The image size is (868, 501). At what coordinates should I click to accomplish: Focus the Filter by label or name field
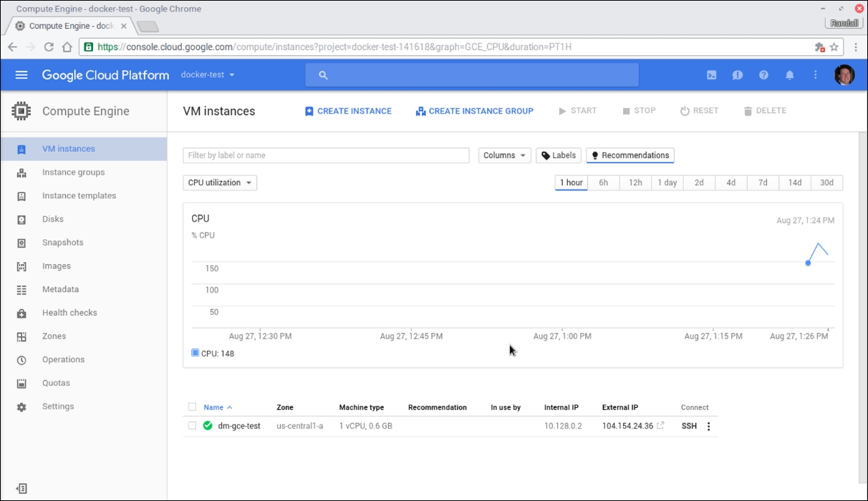click(326, 155)
